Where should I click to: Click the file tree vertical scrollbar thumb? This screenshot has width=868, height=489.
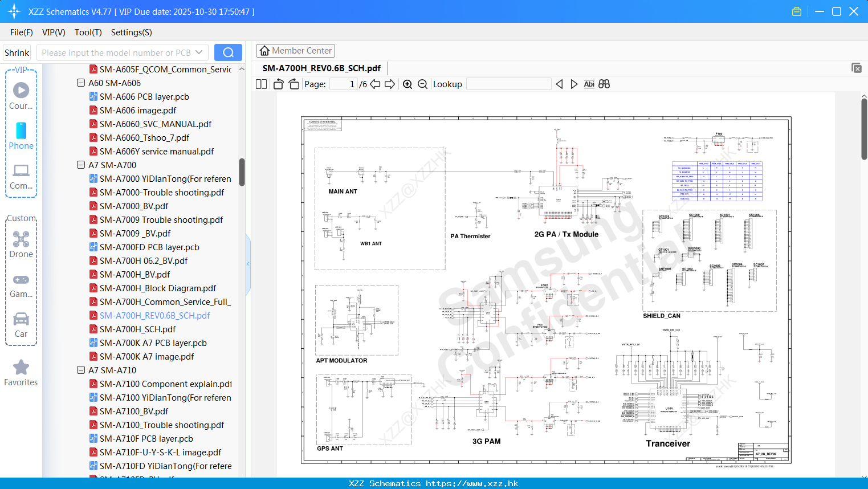[x=242, y=172]
